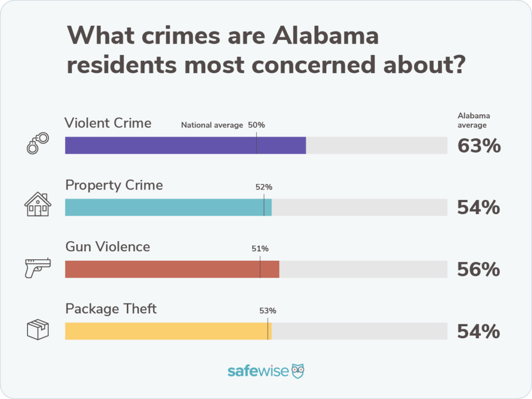Click the 52% national average marker
The width and height of the screenshot is (532, 399).
pyautogui.click(x=264, y=187)
